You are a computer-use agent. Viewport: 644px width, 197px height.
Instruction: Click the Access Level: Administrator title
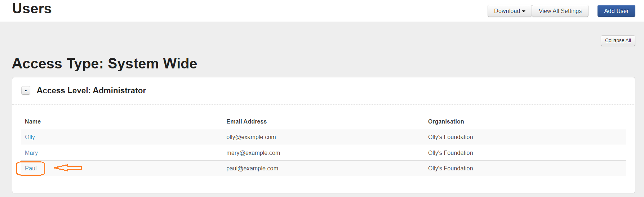tap(91, 90)
